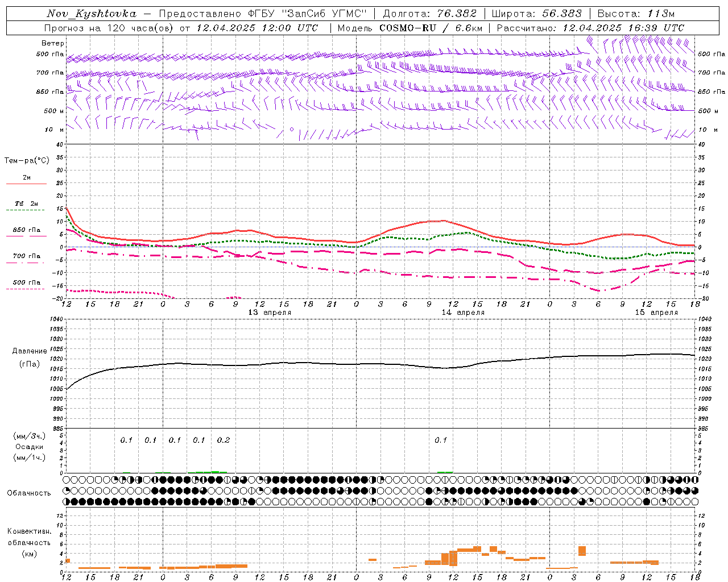Click the '0.2' precipitation value
Screen dimensions: 728x582
pyautogui.click(x=224, y=440)
